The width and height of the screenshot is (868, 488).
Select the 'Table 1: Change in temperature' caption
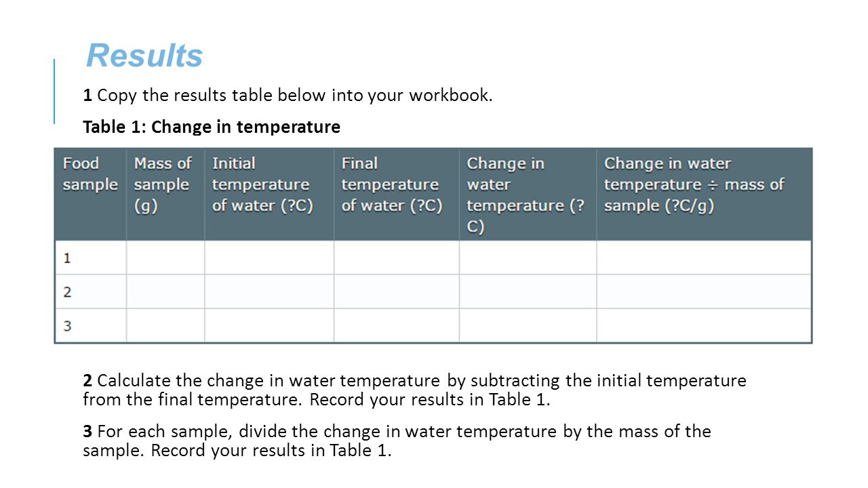(x=212, y=127)
